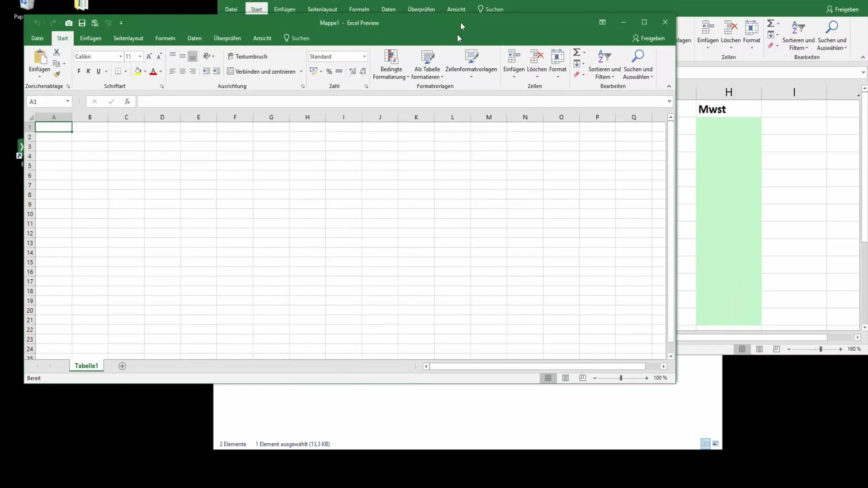Click the thousands separator 000 icon
This screenshot has height=488, width=868.
click(x=339, y=71)
